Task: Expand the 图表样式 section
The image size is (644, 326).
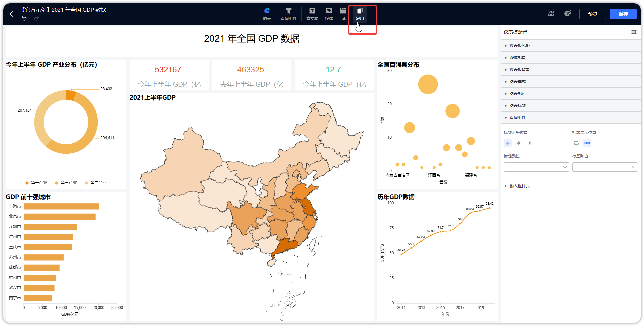Action: (x=571, y=82)
